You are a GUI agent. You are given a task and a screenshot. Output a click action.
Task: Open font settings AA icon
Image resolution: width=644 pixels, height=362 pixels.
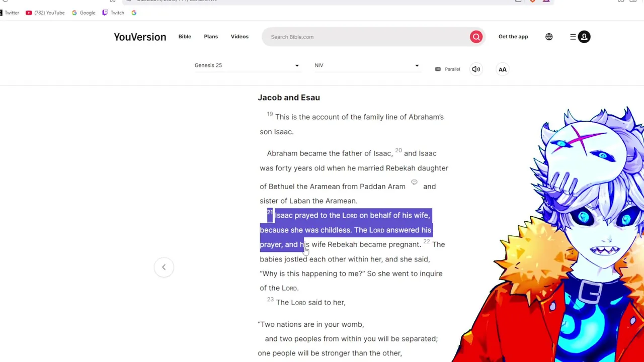coord(503,69)
